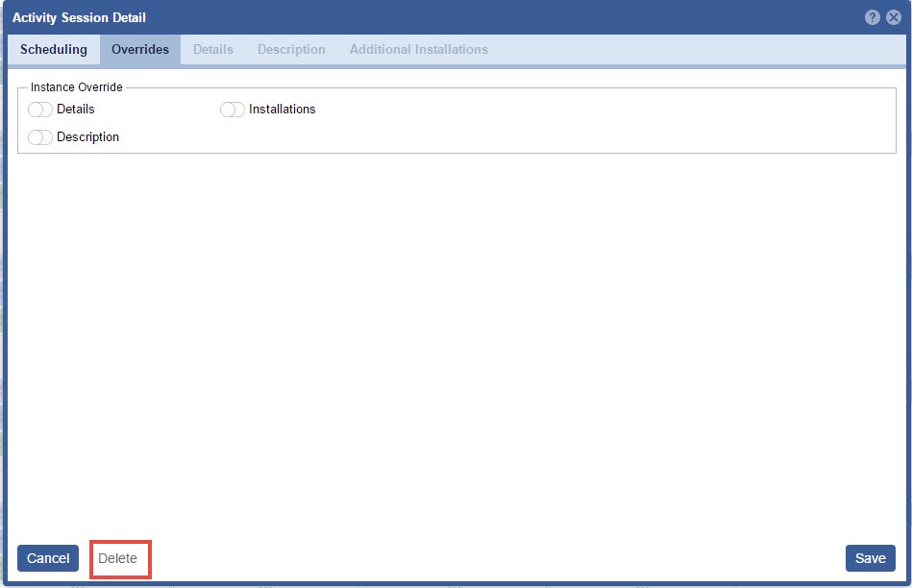Click the 'Installations' label text beside its toggle
The height and width of the screenshot is (588, 912).
pos(282,110)
